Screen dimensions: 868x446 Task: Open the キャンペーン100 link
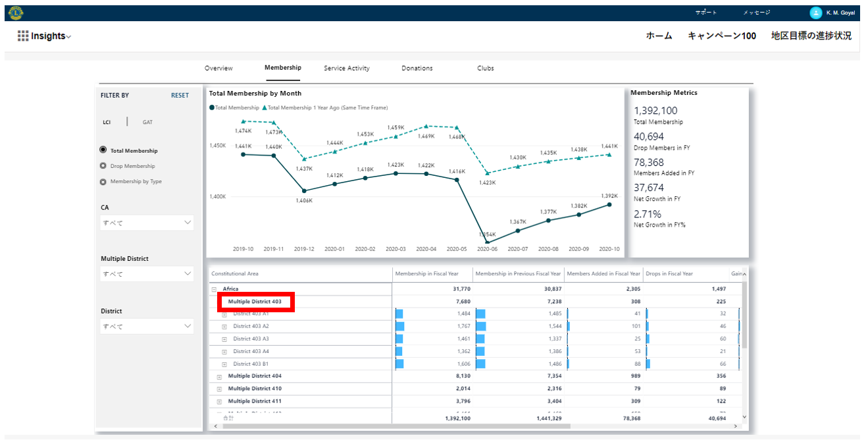tap(722, 36)
